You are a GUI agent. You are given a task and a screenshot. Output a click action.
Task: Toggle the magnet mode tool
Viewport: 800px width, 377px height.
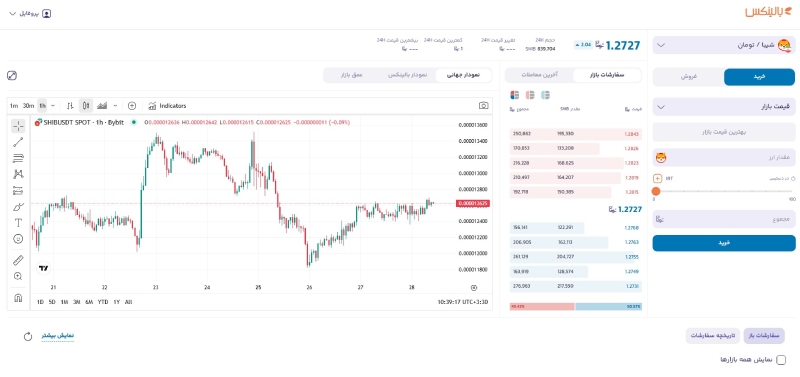(18, 298)
